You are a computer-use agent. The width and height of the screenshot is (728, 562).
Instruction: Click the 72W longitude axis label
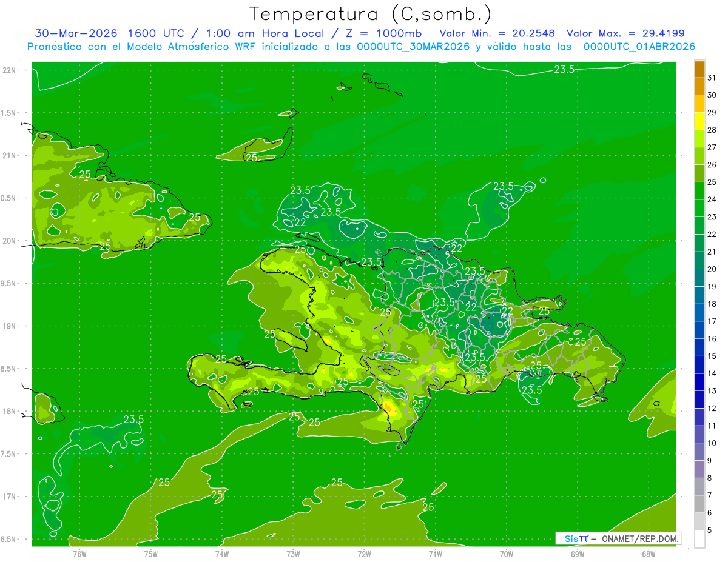tap(364, 554)
